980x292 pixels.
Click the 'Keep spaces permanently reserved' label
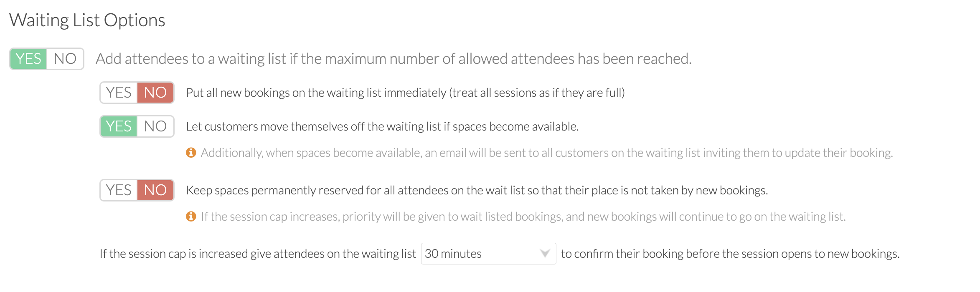point(477,190)
